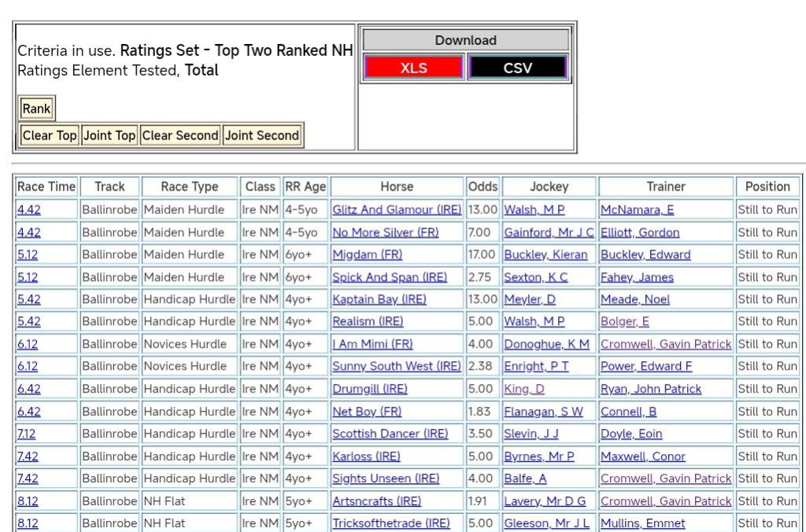View jockey Meyler, D profile

coord(529,299)
